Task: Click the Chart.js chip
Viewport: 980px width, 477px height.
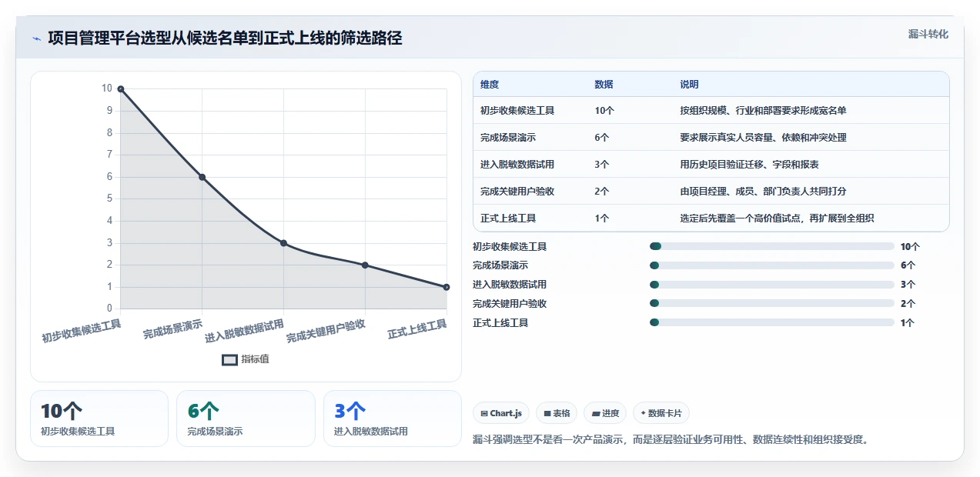Action: 501,413
